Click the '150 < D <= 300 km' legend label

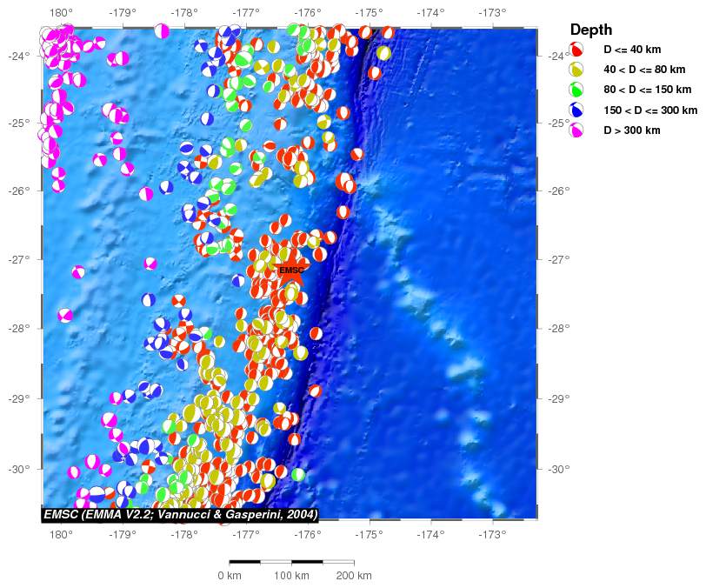coord(650,110)
